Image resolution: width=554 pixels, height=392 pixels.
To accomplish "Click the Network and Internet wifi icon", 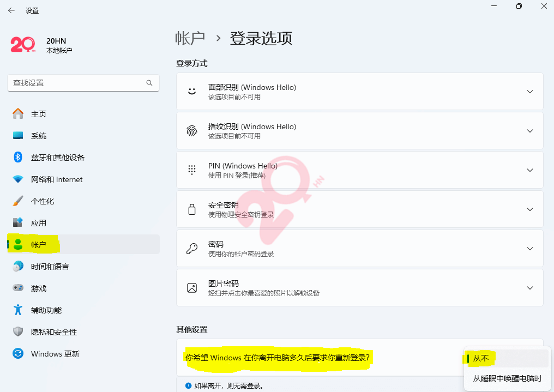I will [x=18, y=179].
